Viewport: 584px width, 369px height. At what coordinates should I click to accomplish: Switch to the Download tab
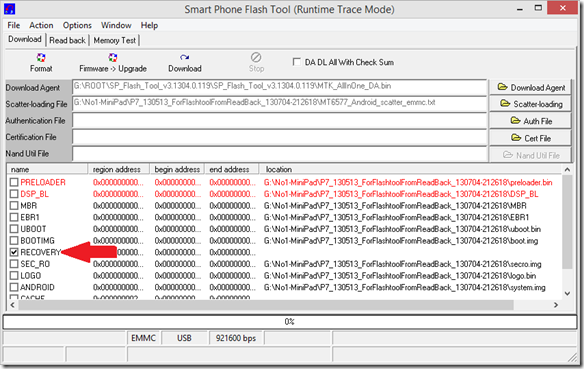pyautogui.click(x=25, y=39)
